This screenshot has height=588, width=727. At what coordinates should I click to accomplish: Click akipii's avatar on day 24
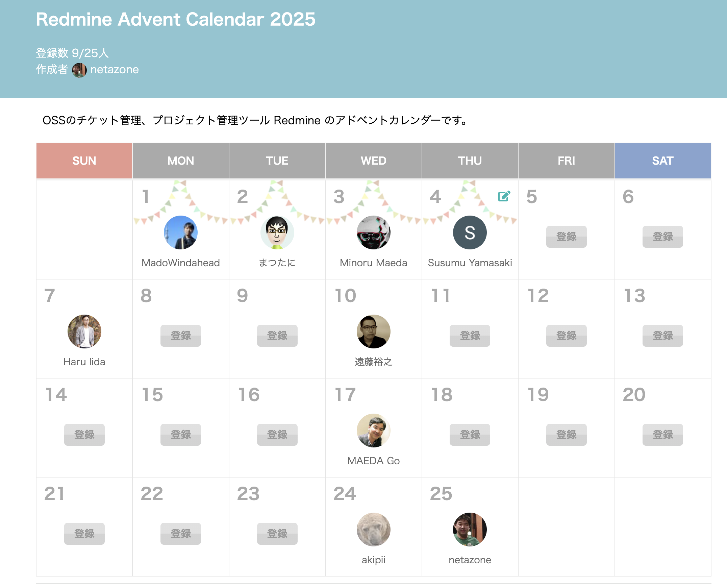[373, 529]
